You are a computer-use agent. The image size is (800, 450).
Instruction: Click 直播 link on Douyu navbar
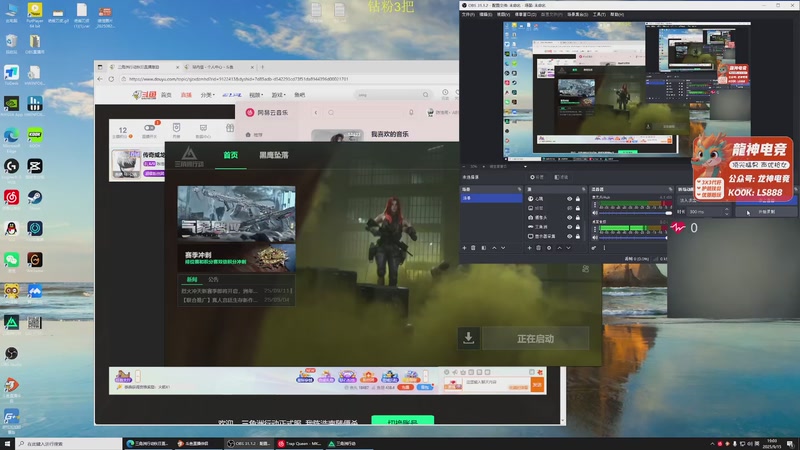pyautogui.click(x=186, y=95)
